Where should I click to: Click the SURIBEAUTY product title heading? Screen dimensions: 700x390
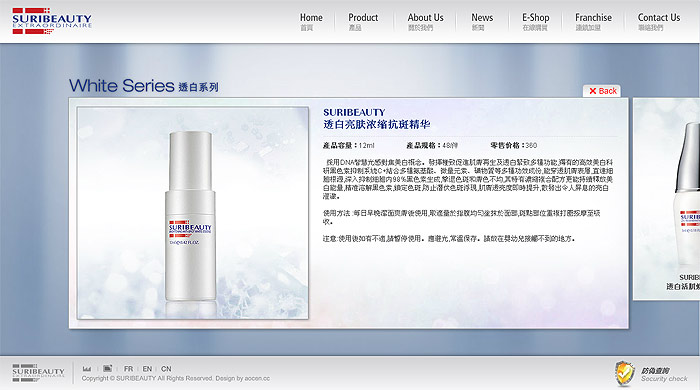coord(354,112)
